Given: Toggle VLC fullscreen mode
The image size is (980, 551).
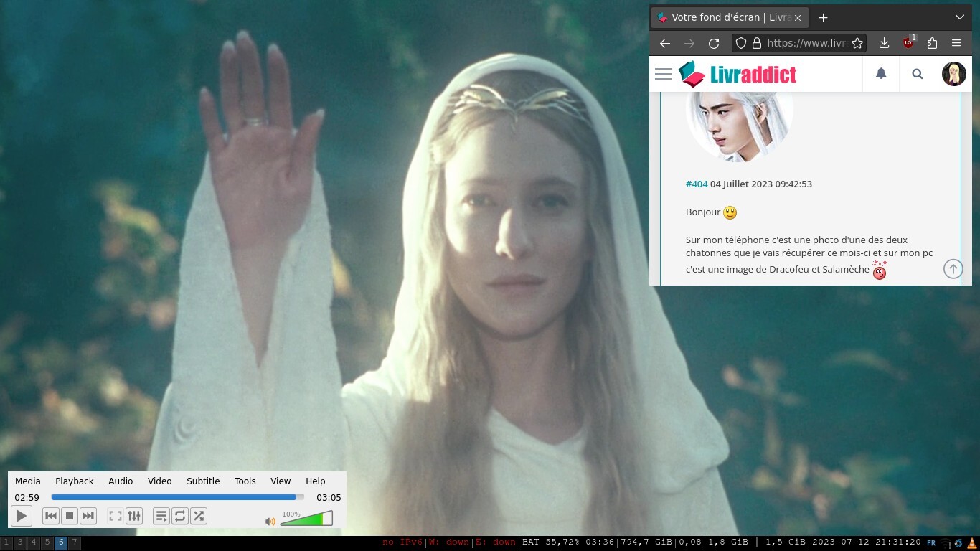Looking at the screenshot, I should (116, 516).
